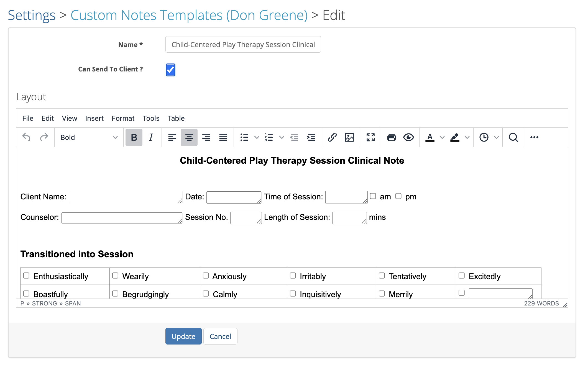Viewport: 588px width, 365px height.
Task: Click the Client Name input field
Action: (x=125, y=197)
